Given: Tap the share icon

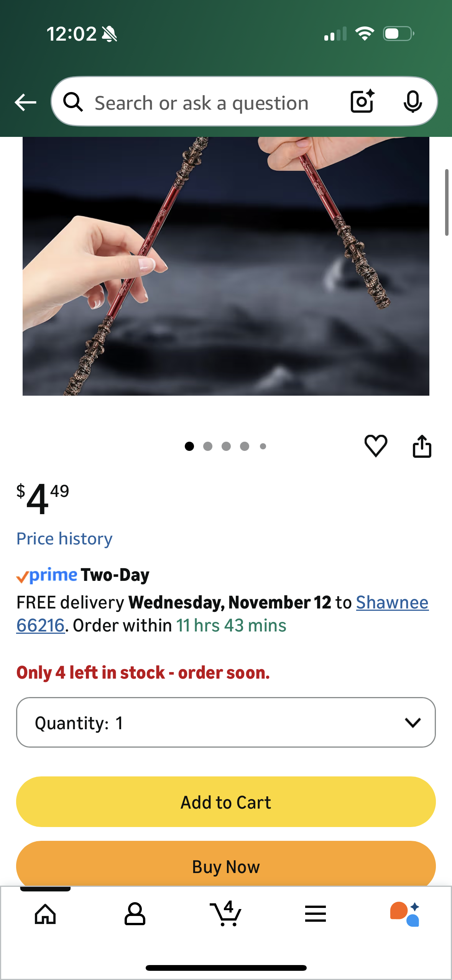Looking at the screenshot, I should (422, 446).
